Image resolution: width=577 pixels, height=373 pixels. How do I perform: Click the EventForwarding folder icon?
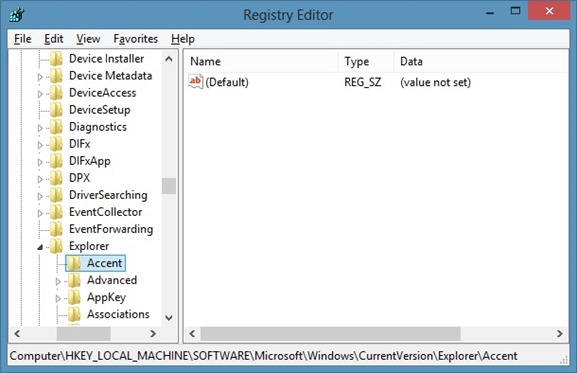(x=56, y=229)
